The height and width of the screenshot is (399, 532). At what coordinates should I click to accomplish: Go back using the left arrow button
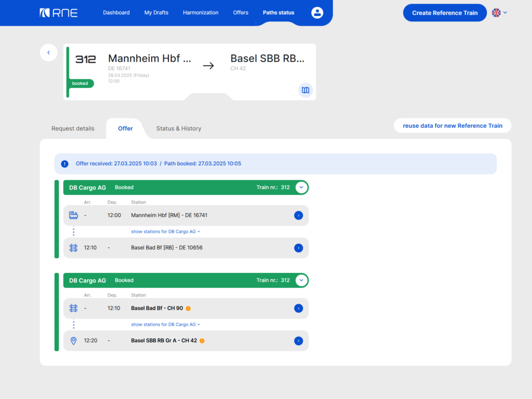pos(48,52)
